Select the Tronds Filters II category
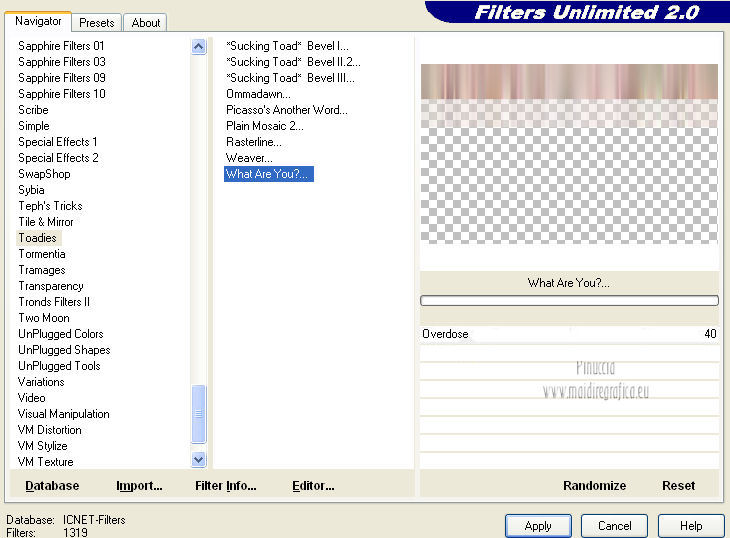The width and height of the screenshot is (730, 538). (x=54, y=302)
